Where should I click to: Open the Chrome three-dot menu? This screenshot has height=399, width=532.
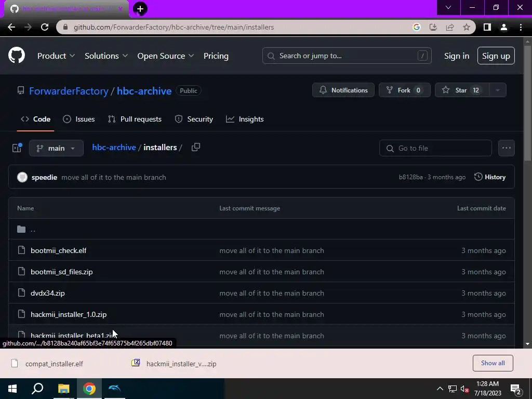pyautogui.click(x=521, y=27)
